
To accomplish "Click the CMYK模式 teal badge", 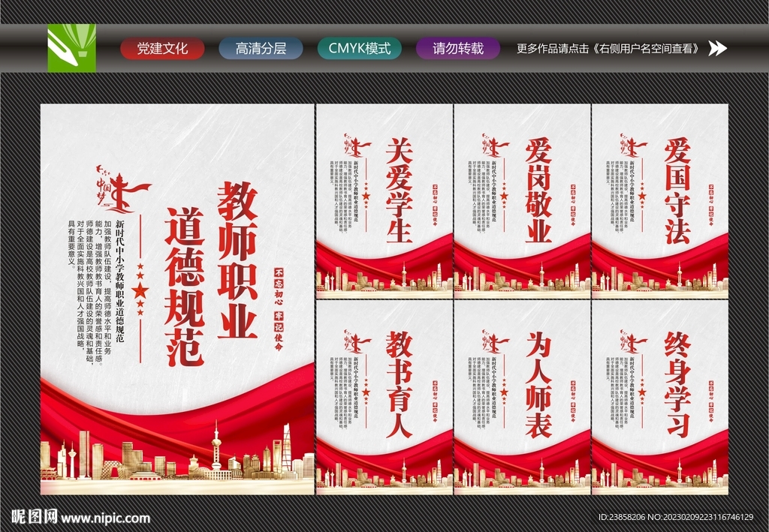I will point(360,48).
